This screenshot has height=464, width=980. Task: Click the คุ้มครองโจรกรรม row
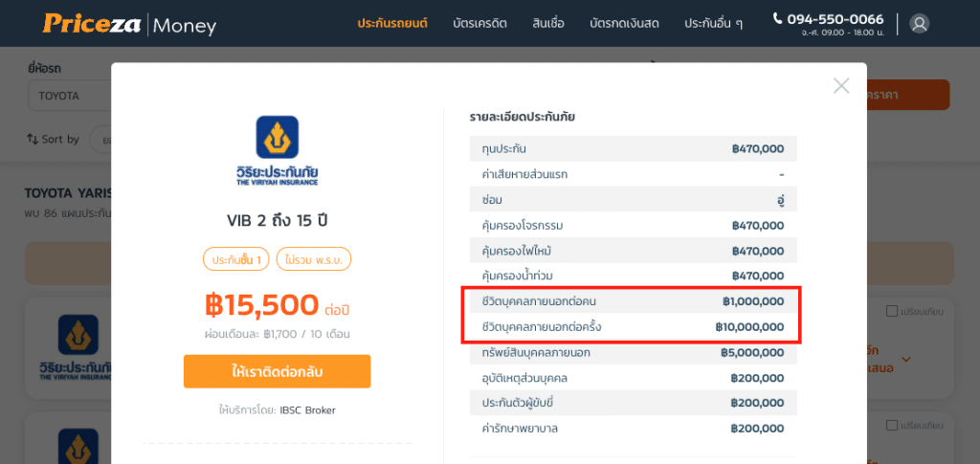tap(634, 225)
